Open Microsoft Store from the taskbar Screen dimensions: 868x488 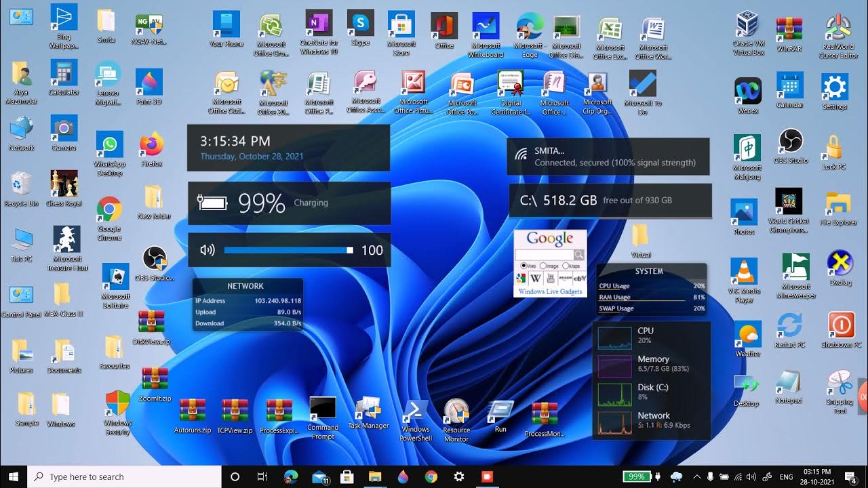click(347, 476)
